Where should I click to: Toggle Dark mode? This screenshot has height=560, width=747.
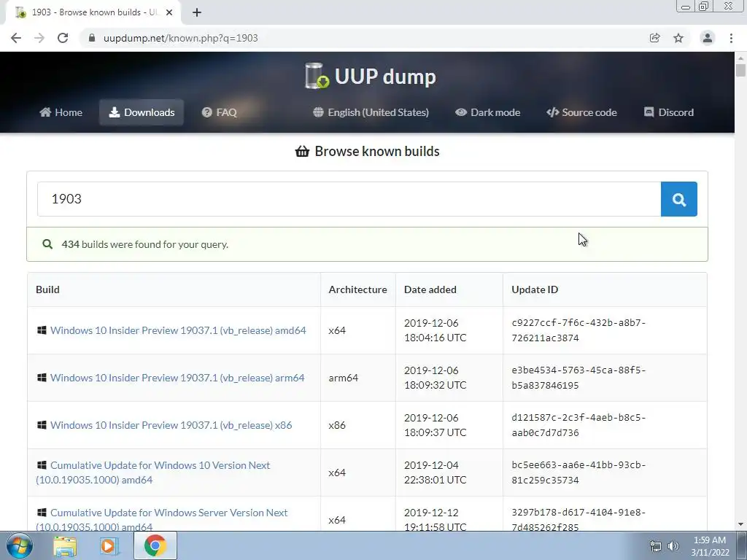[x=488, y=112]
